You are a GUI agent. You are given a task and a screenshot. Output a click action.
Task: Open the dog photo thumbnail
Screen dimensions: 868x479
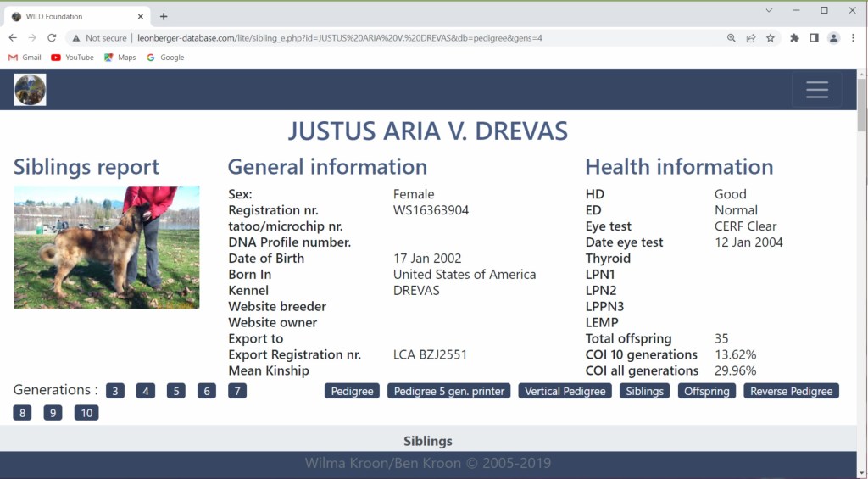pos(107,247)
